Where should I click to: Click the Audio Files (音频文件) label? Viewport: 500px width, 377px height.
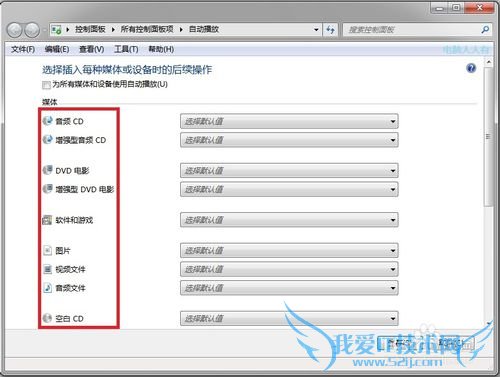(x=70, y=288)
